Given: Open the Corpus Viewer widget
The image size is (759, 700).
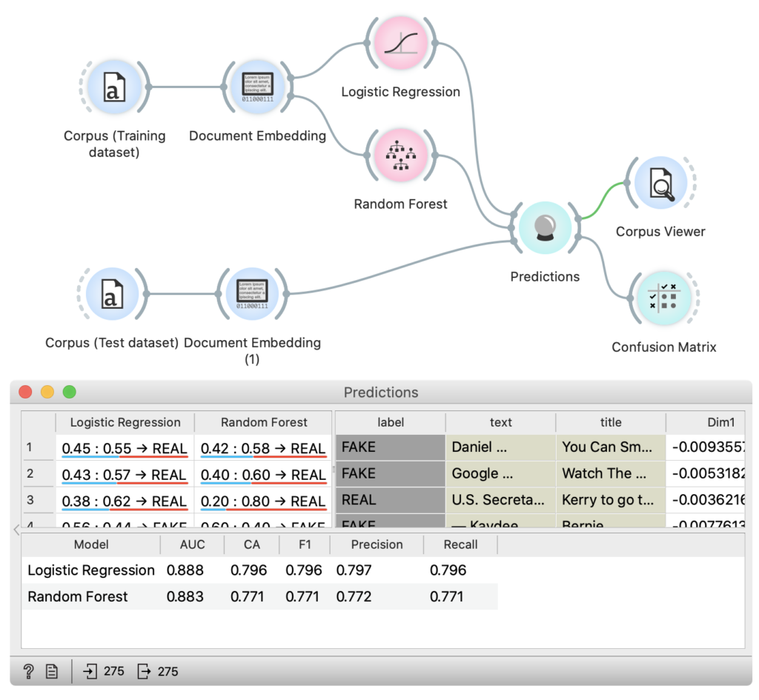Looking at the screenshot, I should pyautogui.click(x=660, y=182).
